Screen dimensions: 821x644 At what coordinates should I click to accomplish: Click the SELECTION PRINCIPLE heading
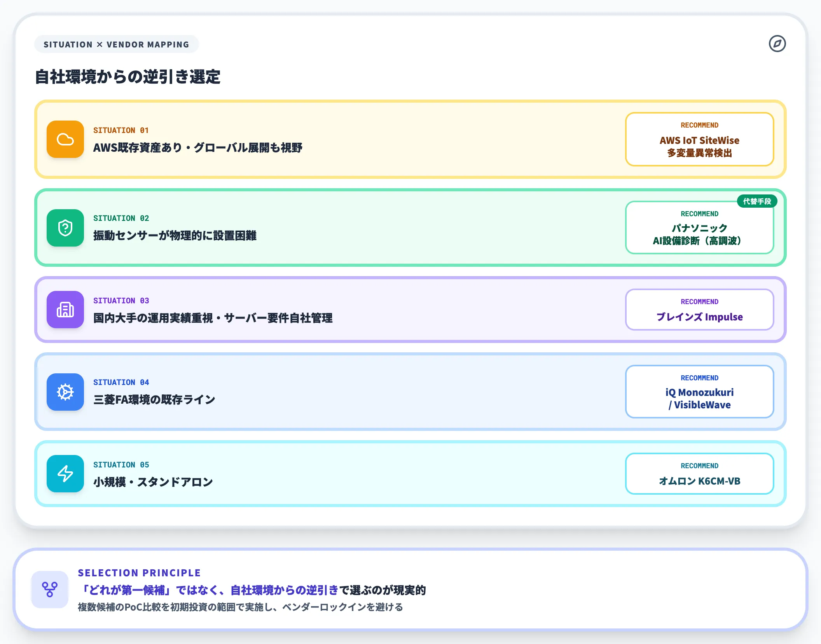139,573
